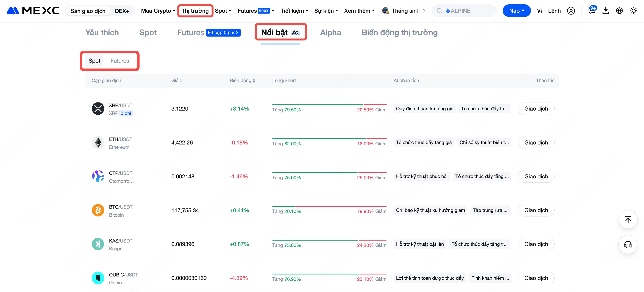Click the arrow after Tháng sinh
The width and height of the screenshot is (644, 292).
(x=423, y=11)
